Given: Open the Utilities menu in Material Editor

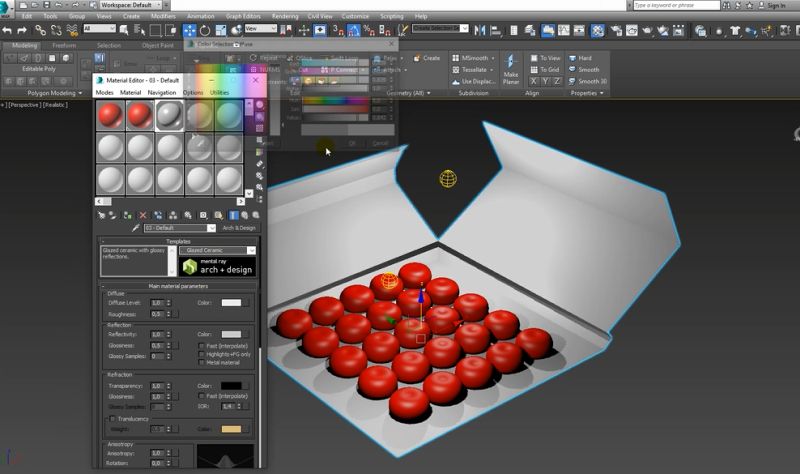Looking at the screenshot, I should click(219, 92).
